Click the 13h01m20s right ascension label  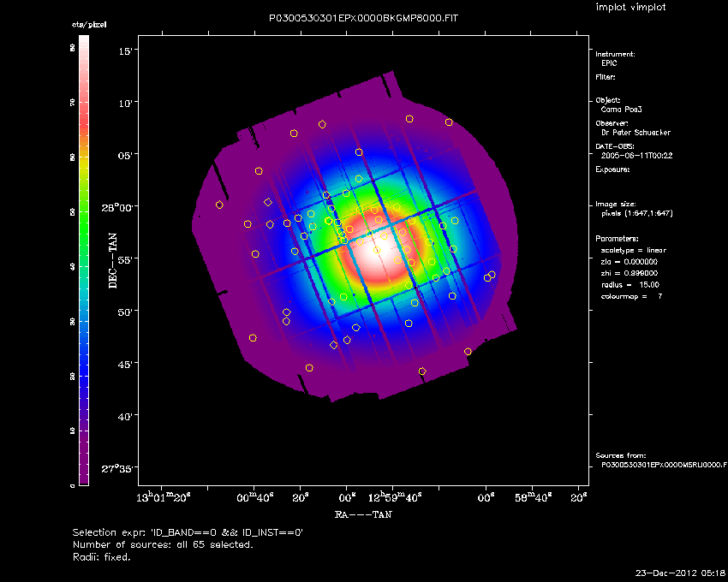coord(163,497)
